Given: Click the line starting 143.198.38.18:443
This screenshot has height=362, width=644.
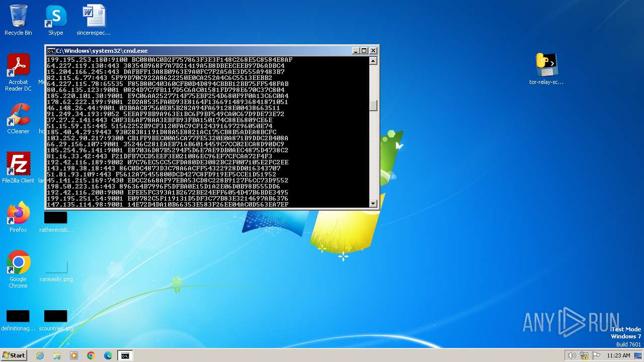Looking at the screenshot, I should [164, 168].
